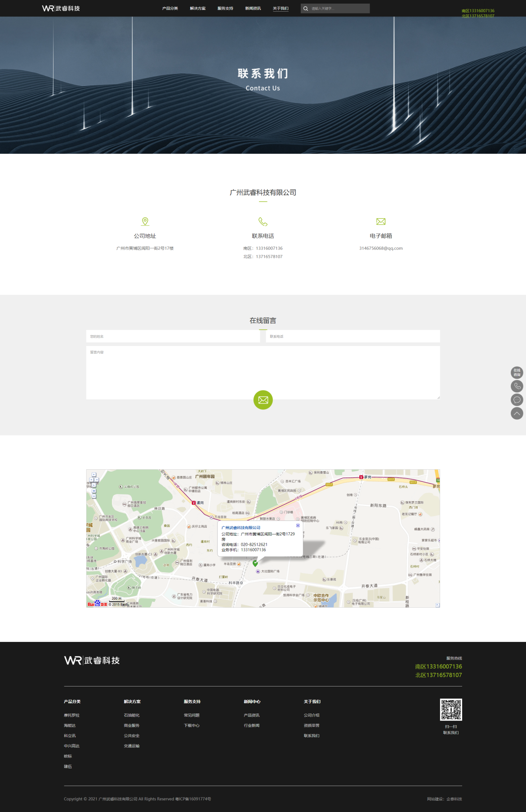Open 解决方案 in top navigation
The height and width of the screenshot is (812, 526).
[x=198, y=9]
